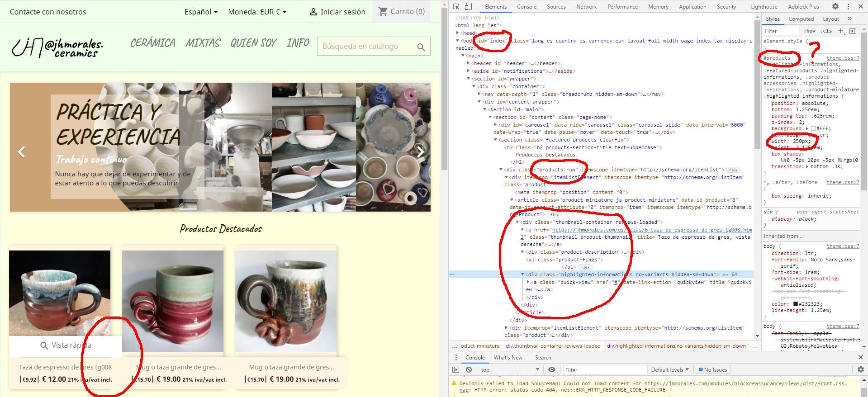Click the #232323 color swatch

pos(795,304)
